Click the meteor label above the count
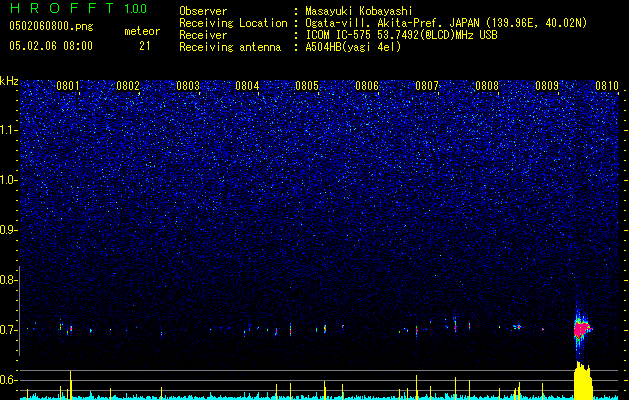629x400 pixels. click(142, 31)
